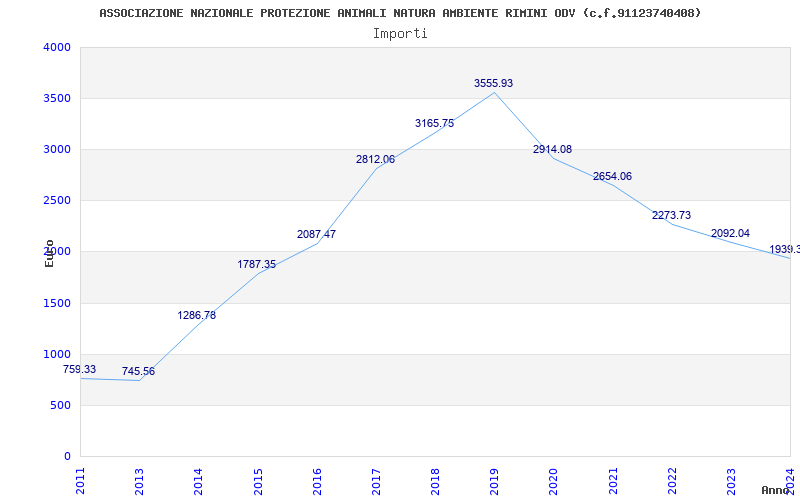
Task: Click the y-axis value 4000
Action: tap(57, 47)
